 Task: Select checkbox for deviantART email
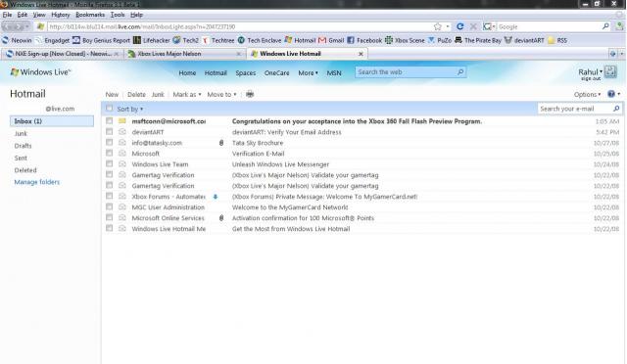[109, 131]
